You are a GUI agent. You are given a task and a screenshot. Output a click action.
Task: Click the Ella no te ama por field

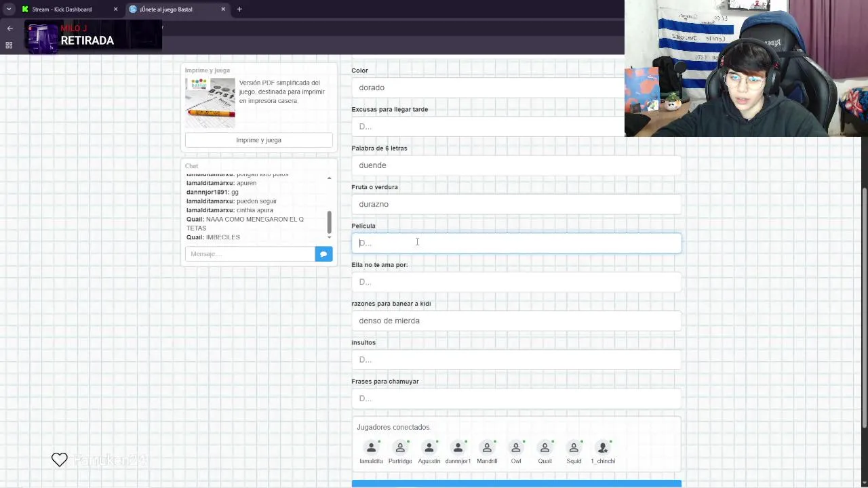516,282
